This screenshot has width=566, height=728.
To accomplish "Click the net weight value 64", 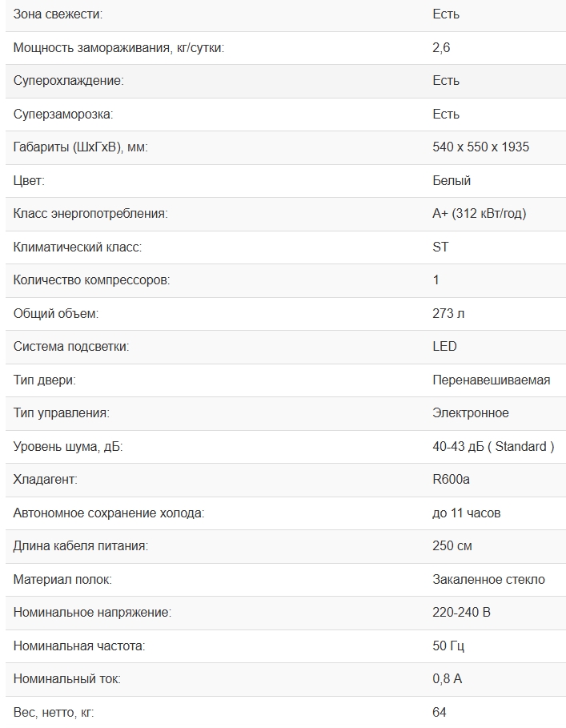I will [x=439, y=712].
